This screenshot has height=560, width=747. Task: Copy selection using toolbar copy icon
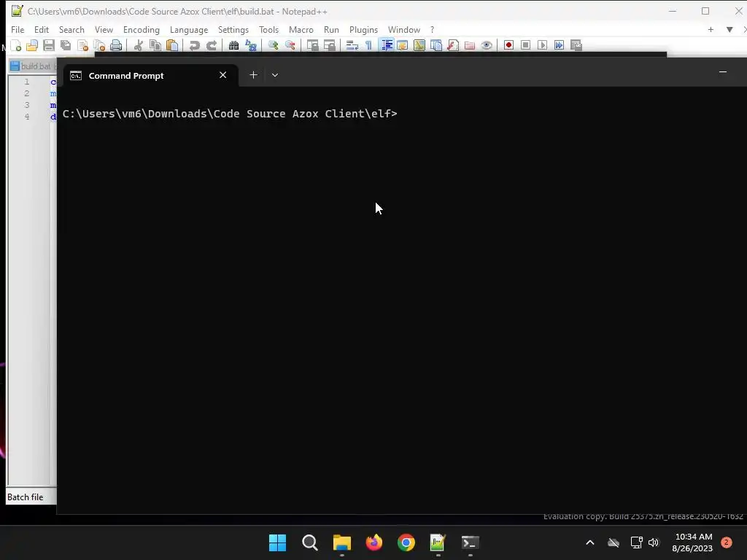coord(155,45)
